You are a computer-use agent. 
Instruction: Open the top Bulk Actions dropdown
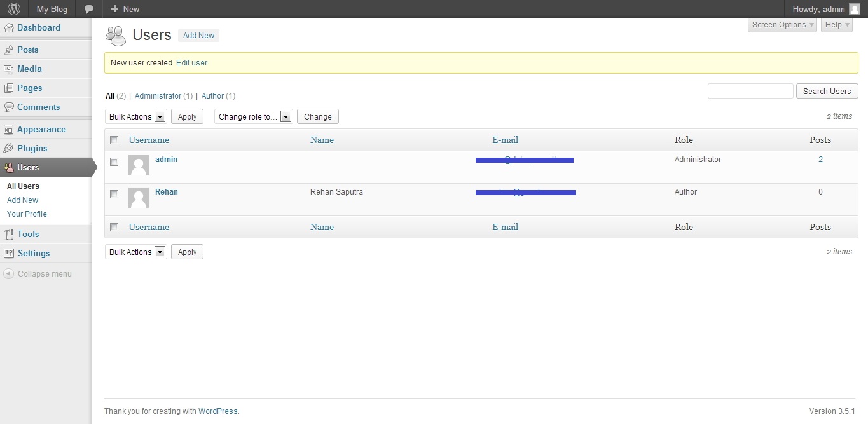point(135,116)
